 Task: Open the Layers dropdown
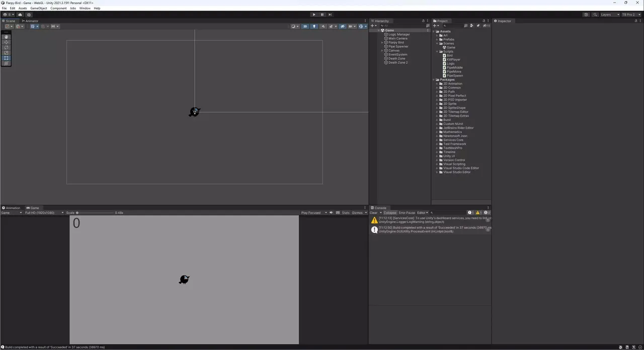point(609,15)
